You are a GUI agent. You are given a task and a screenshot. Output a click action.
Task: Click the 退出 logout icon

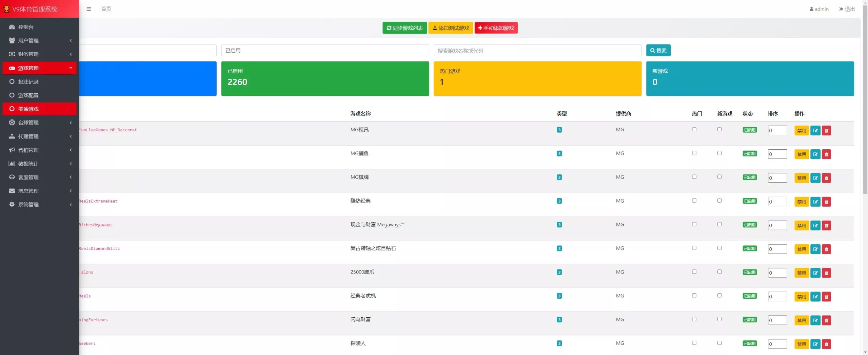(x=841, y=9)
